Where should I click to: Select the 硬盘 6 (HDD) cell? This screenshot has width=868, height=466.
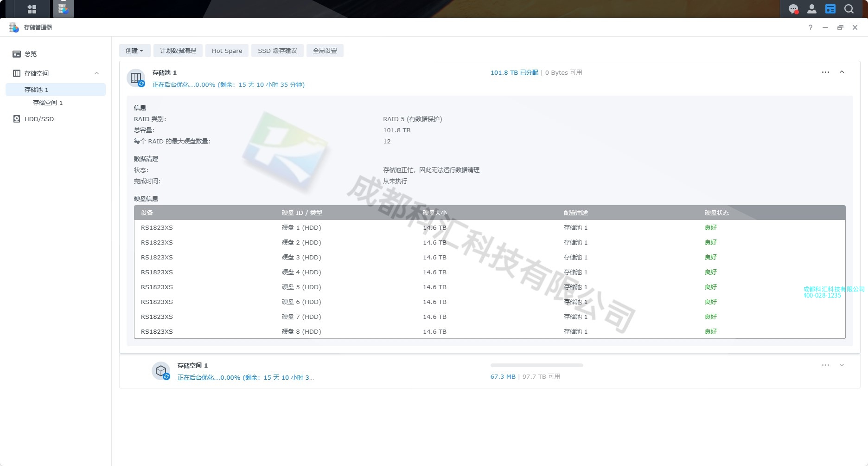click(301, 302)
